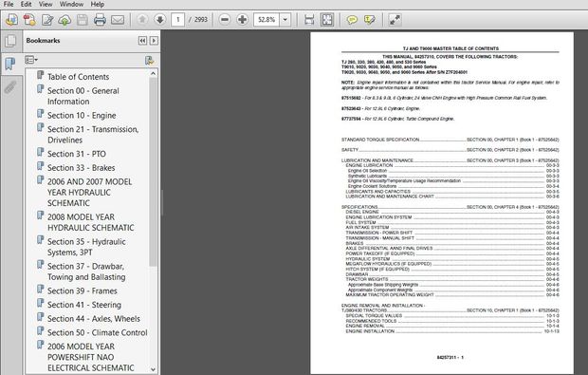Click the sticky note comment icon

point(352,20)
